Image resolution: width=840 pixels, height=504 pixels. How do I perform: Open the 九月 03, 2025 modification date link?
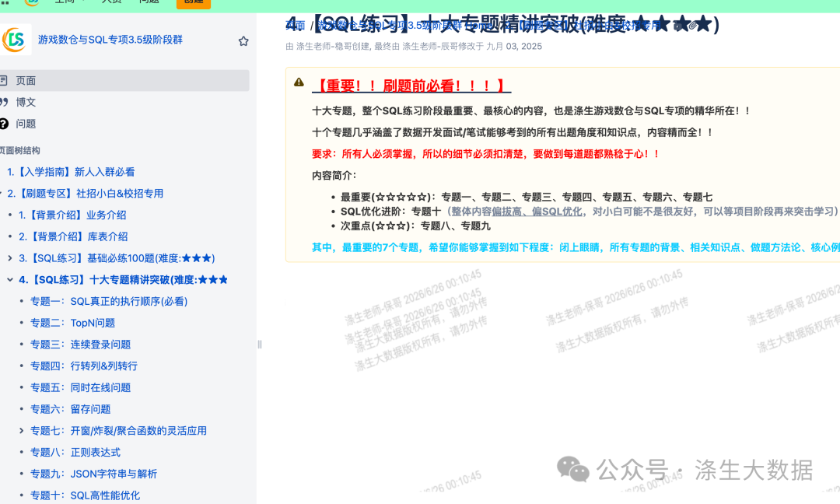pyautogui.click(x=514, y=47)
